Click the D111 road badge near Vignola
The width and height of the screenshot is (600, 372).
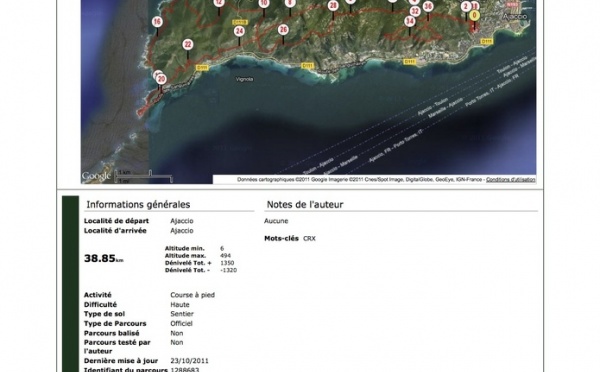click(202, 68)
